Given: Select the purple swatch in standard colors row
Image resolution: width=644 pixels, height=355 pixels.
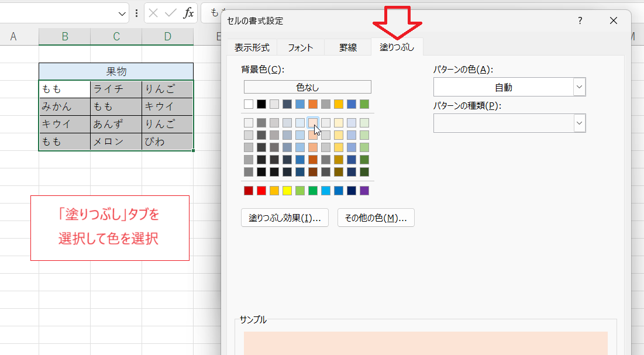Looking at the screenshot, I should [x=364, y=190].
